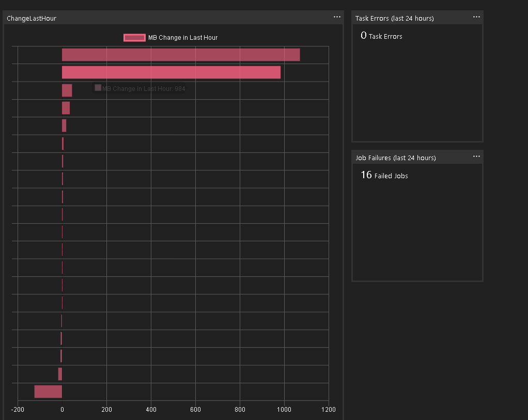Click the longest bar at the chart top
The width and height of the screenshot is (528, 420).
click(181, 55)
